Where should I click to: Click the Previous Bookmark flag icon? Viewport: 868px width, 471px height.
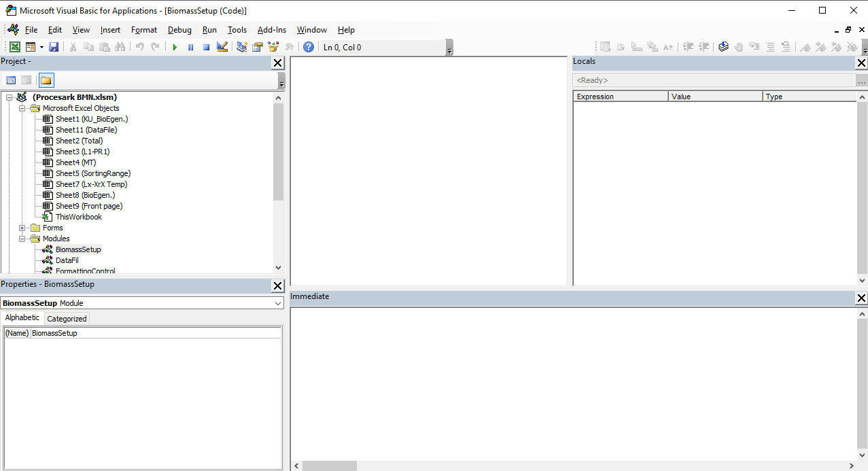coord(837,47)
